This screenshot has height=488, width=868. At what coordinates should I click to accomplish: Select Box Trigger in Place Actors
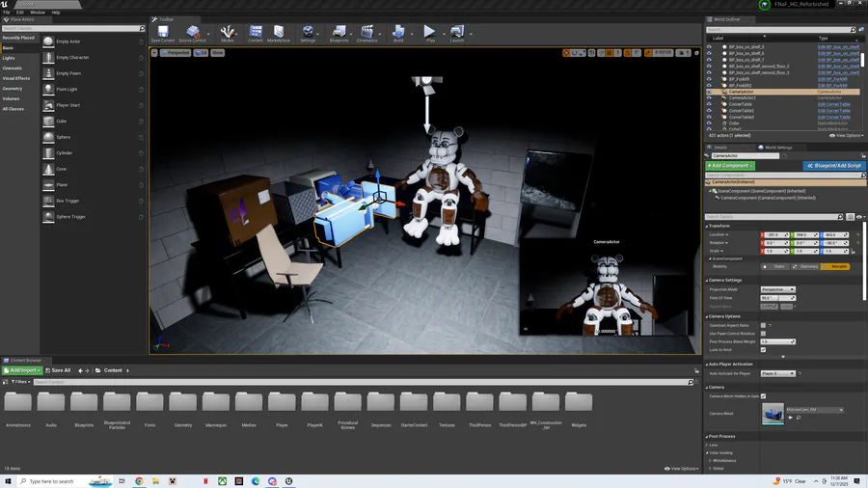[93, 201]
